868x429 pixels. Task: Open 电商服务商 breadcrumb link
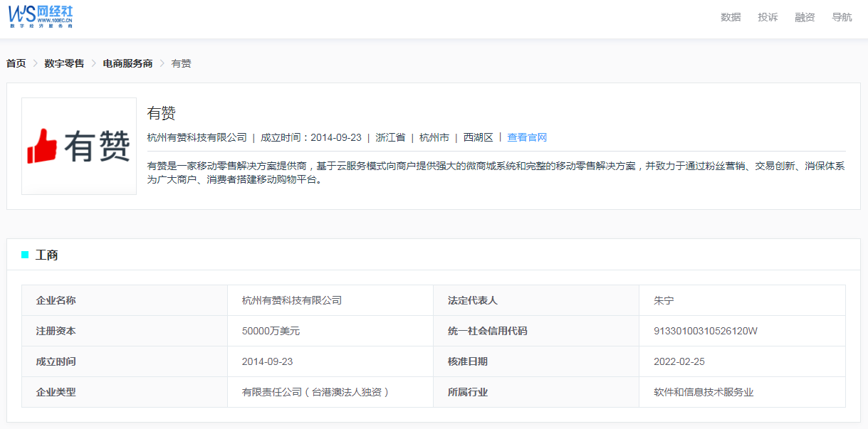(x=127, y=63)
